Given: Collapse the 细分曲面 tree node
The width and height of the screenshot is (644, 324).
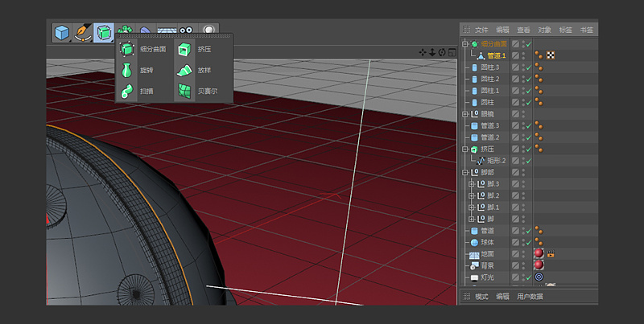Looking at the screenshot, I should [465, 44].
